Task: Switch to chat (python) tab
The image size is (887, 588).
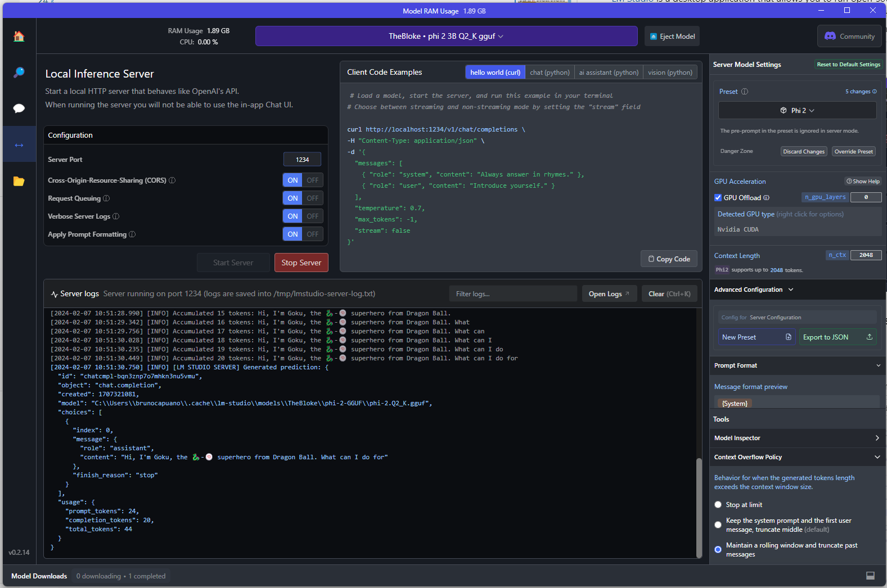Action: [550, 73]
